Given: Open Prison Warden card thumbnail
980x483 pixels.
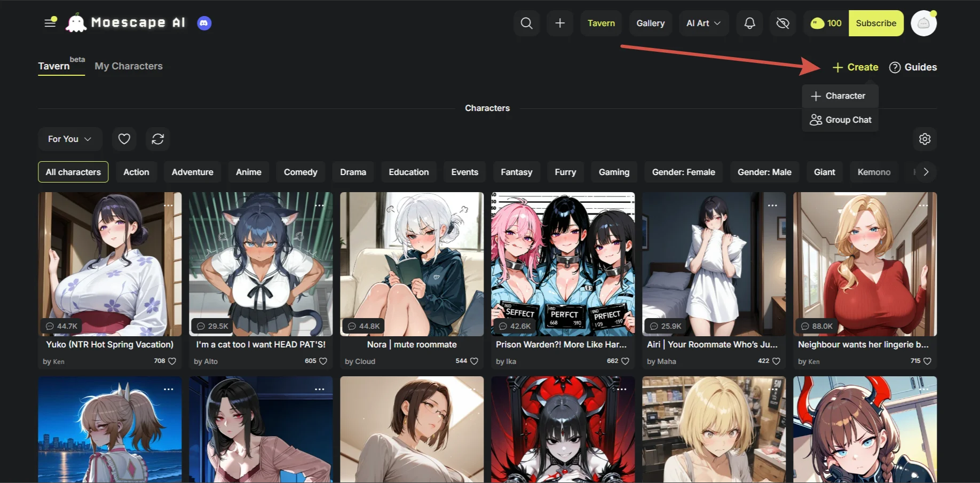Looking at the screenshot, I should tap(563, 264).
